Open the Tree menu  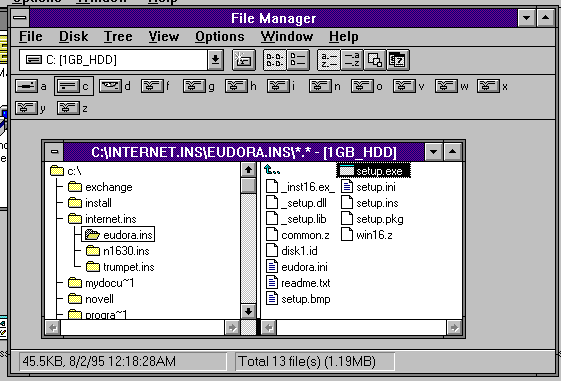(118, 36)
